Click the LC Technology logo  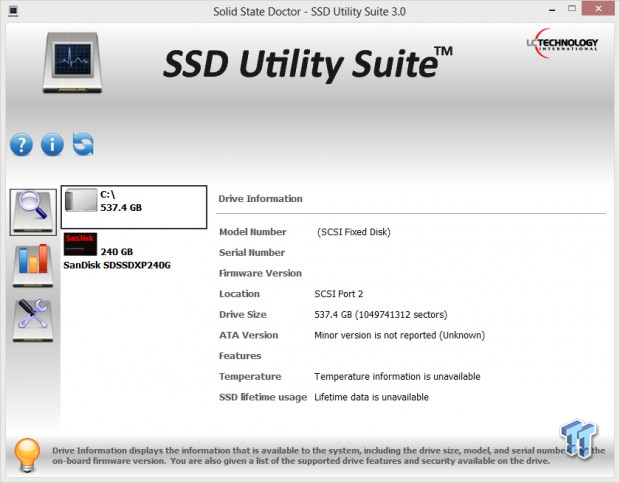[x=562, y=43]
